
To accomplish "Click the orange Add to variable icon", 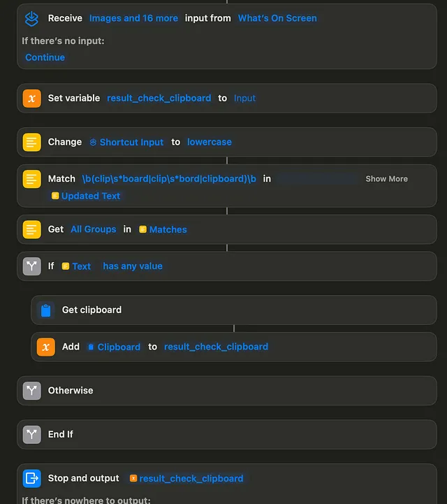I will tap(45, 347).
